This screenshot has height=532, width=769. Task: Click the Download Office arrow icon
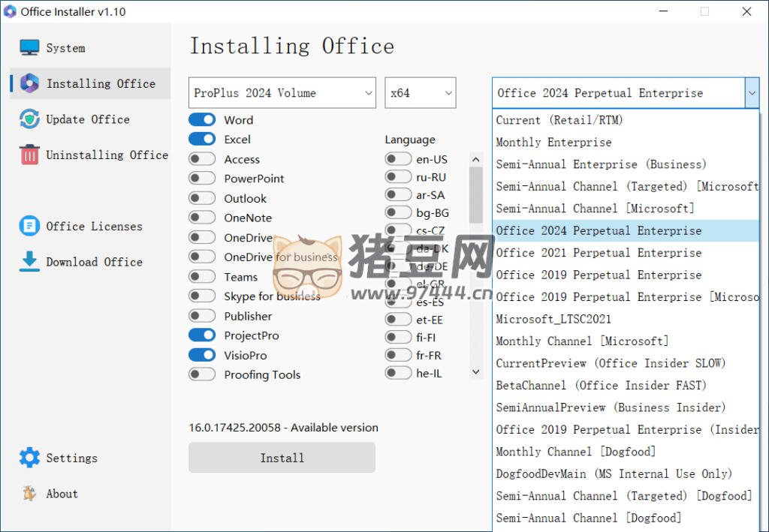click(29, 262)
